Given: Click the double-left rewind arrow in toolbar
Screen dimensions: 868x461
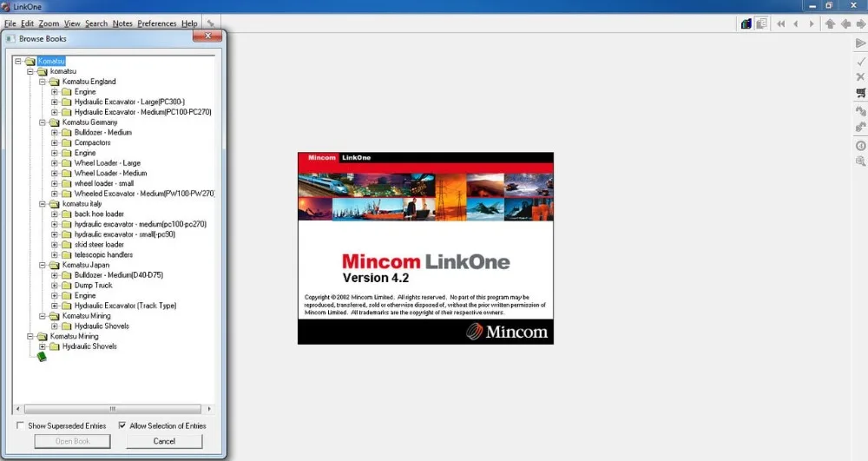Looking at the screenshot, I should tap(780, 23).
